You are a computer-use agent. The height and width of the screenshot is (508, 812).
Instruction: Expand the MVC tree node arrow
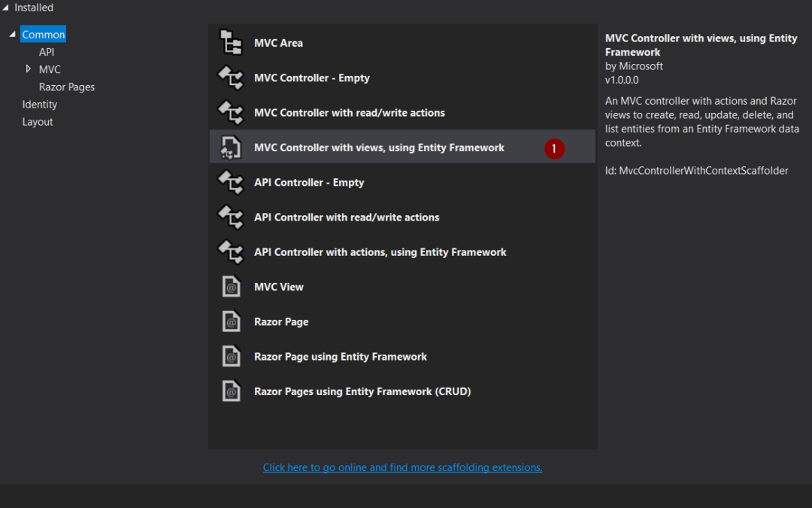point(29,69)
